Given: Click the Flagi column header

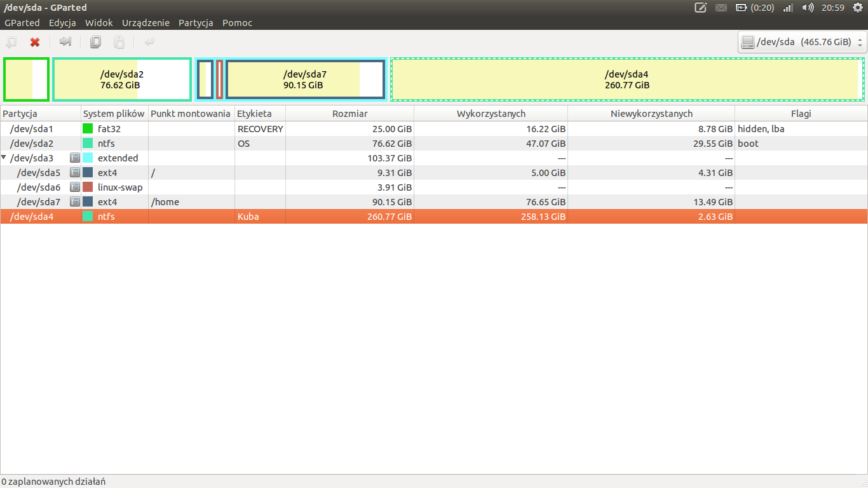Looking at the screenshot, I should tap(801, 113).
